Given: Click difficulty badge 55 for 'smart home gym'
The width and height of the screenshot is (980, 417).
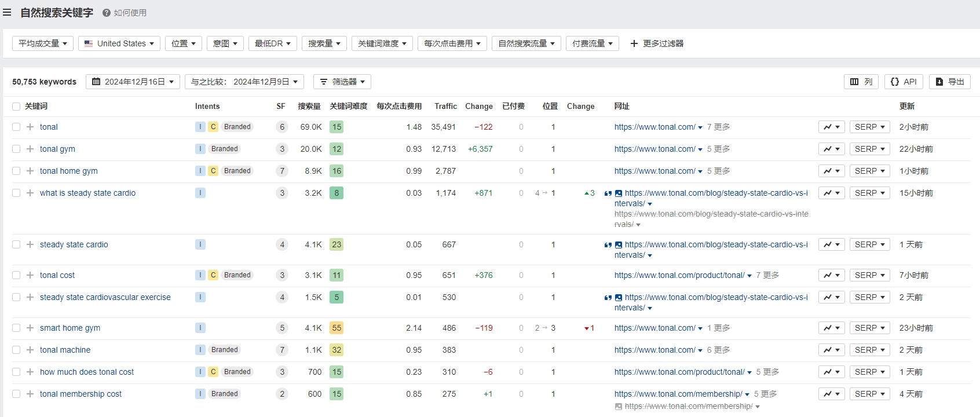Looking at the screenshot, I should coord(337,328).
